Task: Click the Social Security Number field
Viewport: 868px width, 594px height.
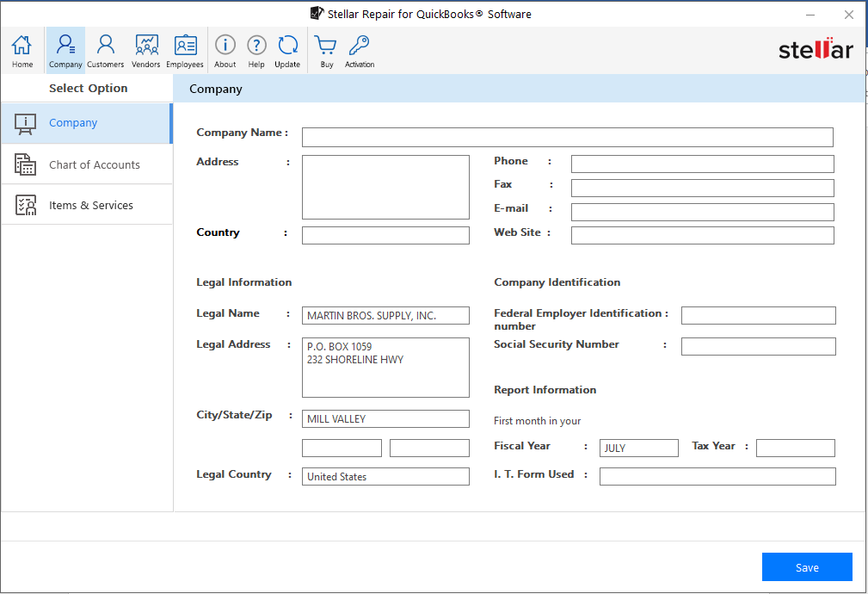Action: tap(759, 346)
